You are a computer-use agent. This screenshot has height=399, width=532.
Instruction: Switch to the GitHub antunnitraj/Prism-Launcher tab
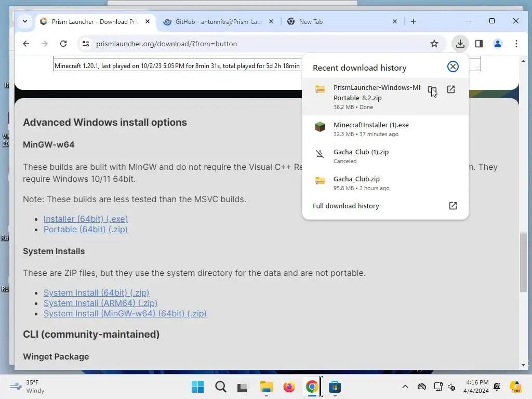coord(218,22)
